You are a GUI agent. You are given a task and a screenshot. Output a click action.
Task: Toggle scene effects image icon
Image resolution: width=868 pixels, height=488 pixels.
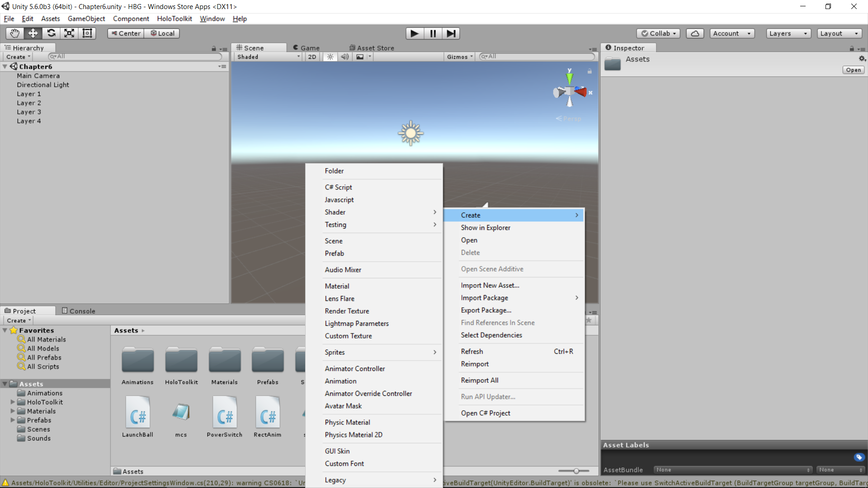[x=360, y=57]
